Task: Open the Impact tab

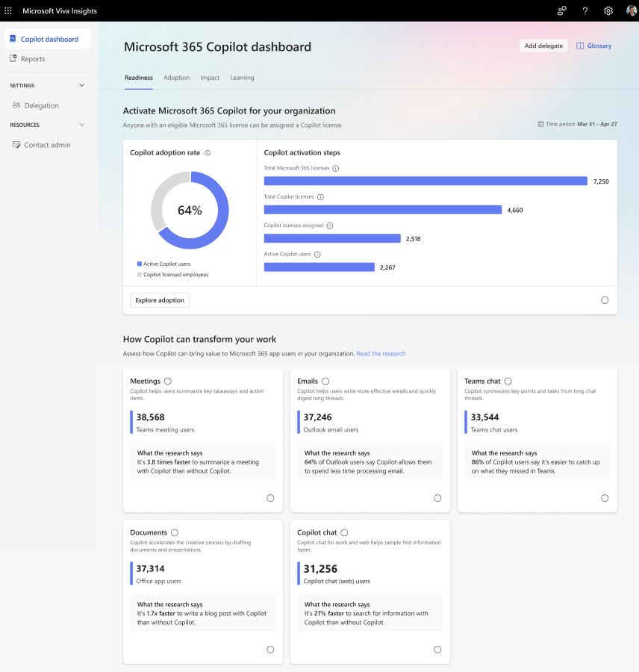Action: [x=210, y=78]
